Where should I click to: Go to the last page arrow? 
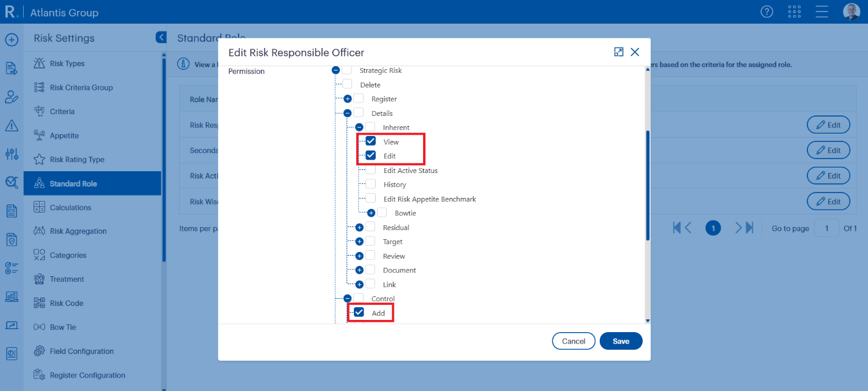750,228
